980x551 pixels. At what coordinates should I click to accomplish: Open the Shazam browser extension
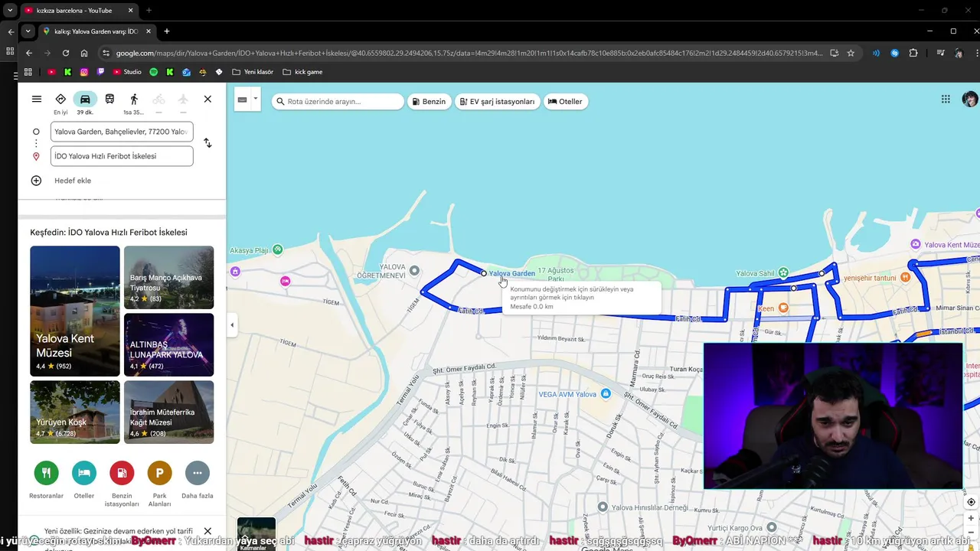coord(894,53)
